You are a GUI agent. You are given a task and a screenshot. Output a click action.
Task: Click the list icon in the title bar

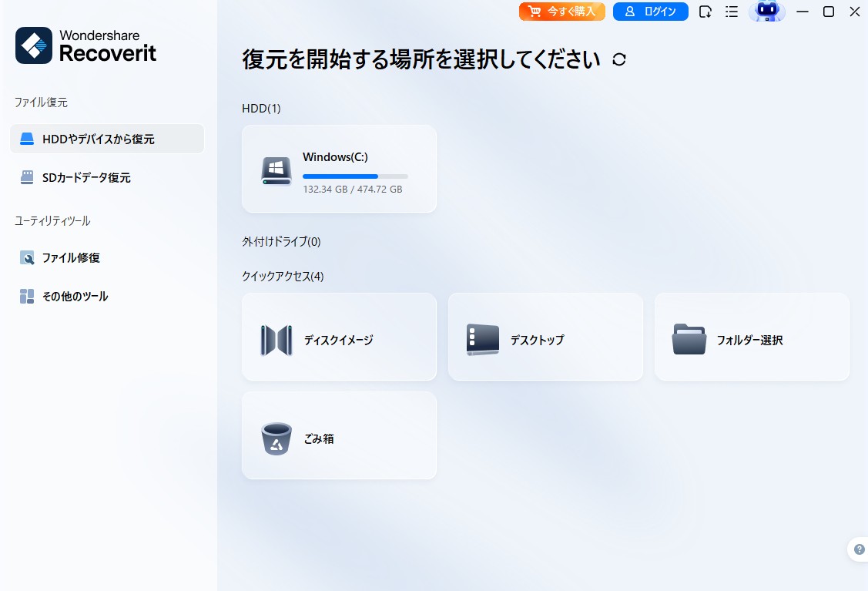(x=732, y=12)
